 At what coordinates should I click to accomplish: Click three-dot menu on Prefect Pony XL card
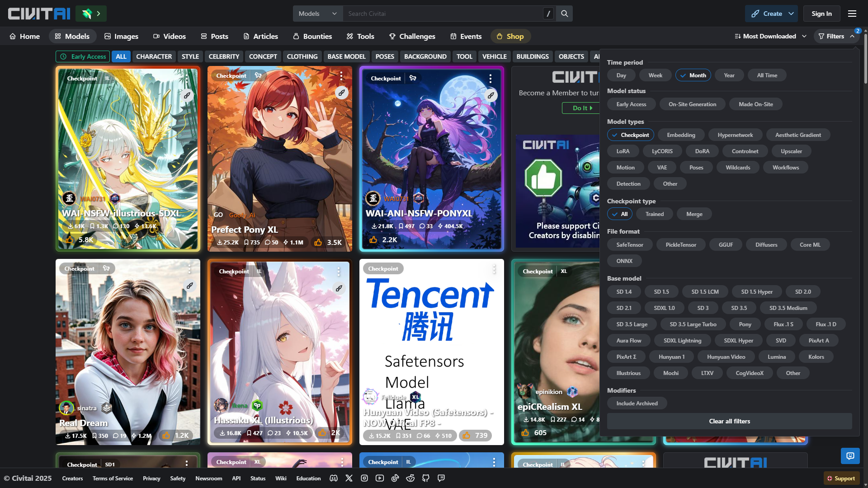click(x=341, y=76)
